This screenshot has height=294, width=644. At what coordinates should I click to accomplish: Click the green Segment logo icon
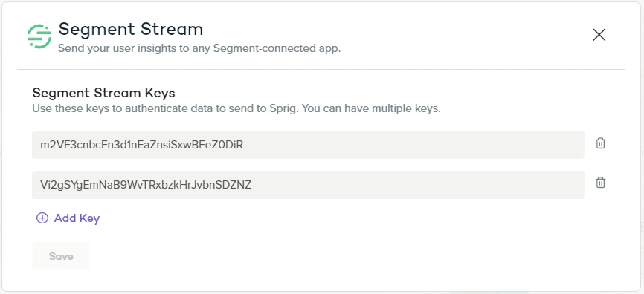[x=39, y=36]
